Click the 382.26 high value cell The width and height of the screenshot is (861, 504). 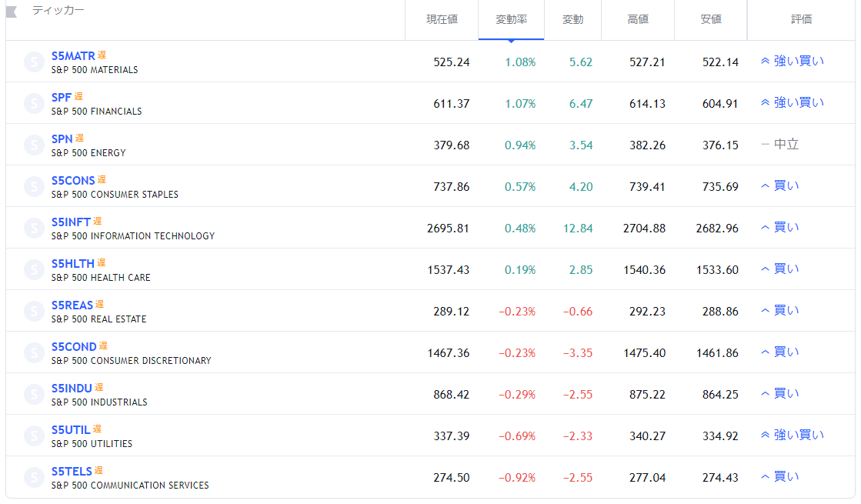[647, 145]
